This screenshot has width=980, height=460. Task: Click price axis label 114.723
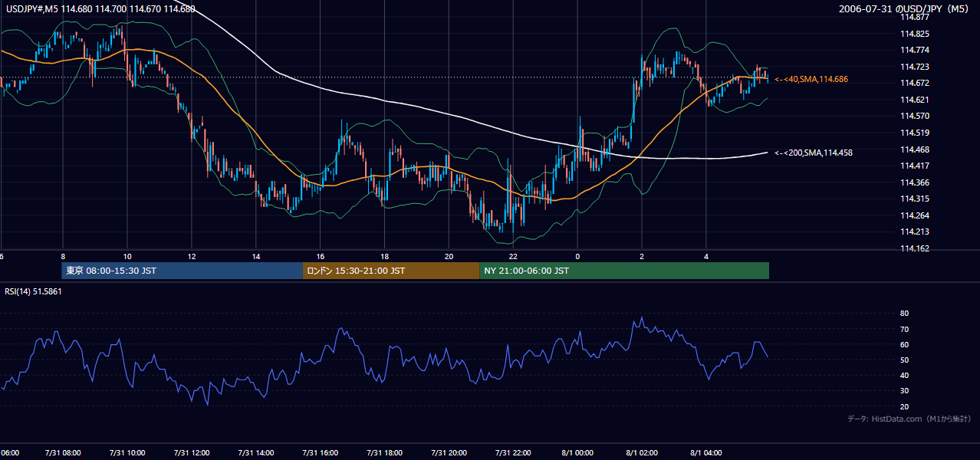pyautogui.click(x=915, y=67)
